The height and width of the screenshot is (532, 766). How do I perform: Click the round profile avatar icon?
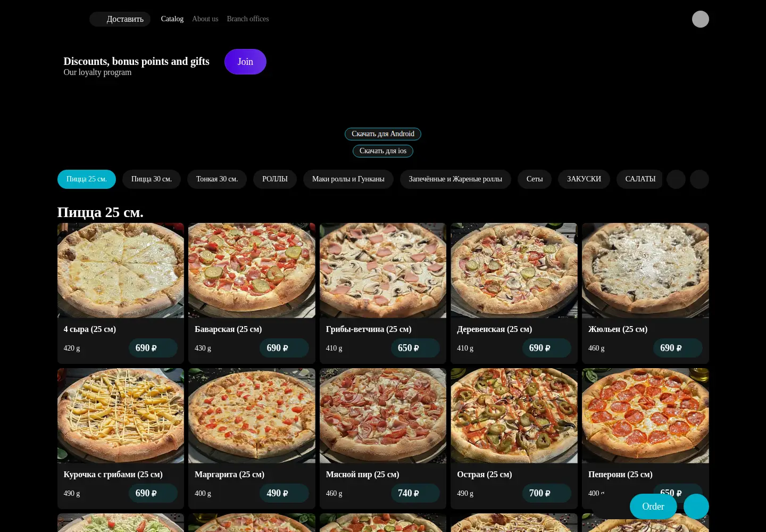coord(700,19)
